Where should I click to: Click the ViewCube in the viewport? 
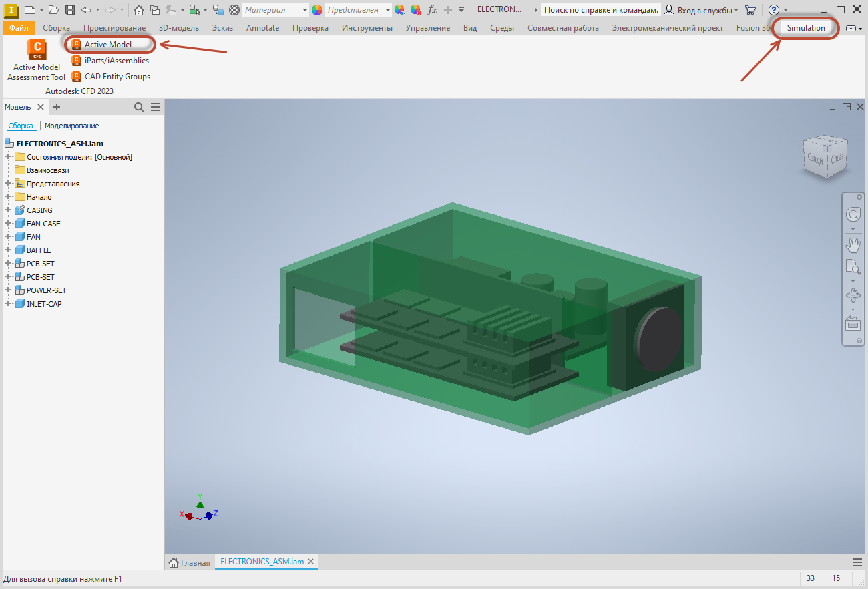(825, 156)
